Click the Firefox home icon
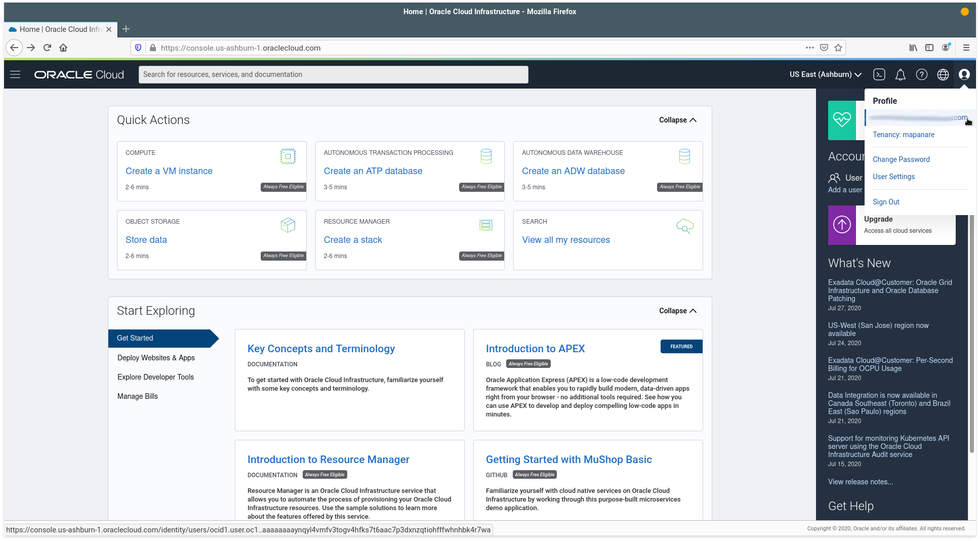 pyautogui.click(x=63, y=48)
